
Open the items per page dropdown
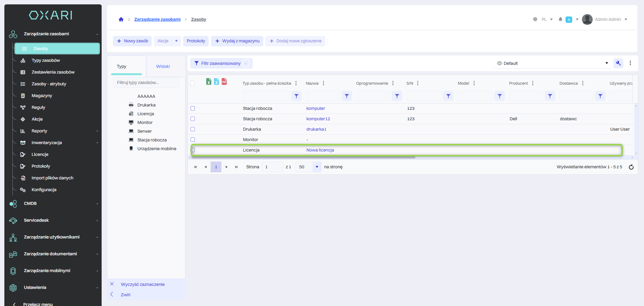[317, 167]
